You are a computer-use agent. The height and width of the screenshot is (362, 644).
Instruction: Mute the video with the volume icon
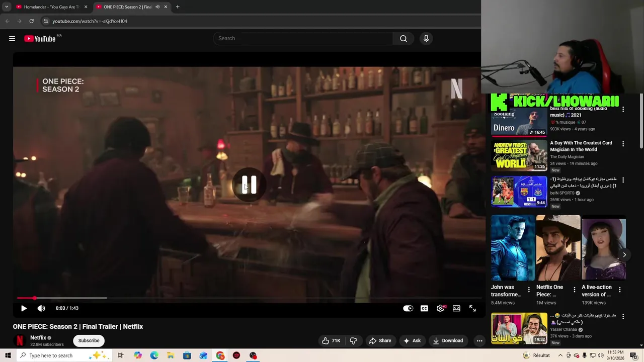click(41, 308)
